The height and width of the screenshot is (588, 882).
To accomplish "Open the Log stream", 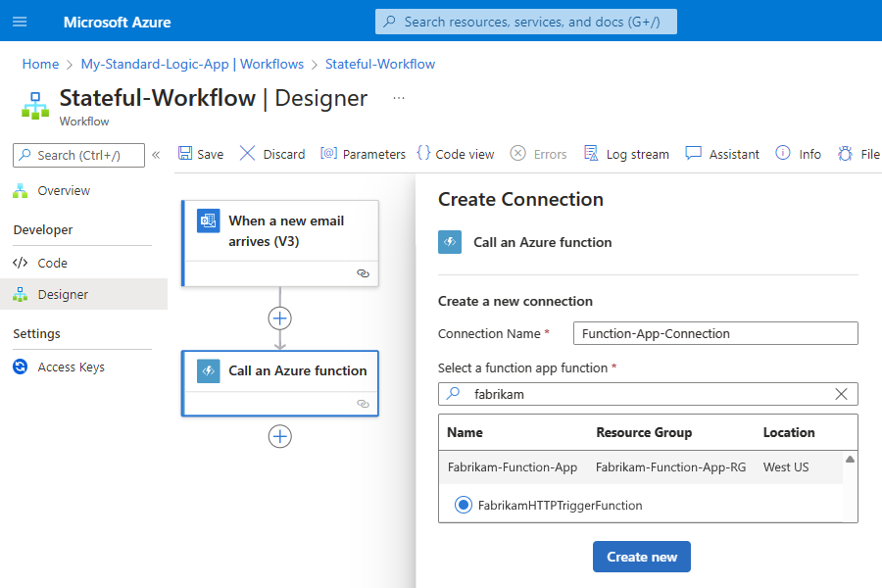I will point(626,154).
